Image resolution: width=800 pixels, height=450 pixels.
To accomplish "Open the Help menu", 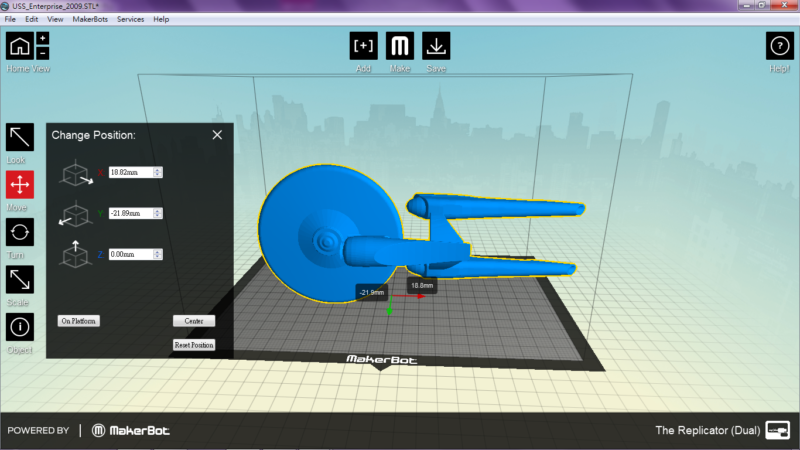I will 161,19.
